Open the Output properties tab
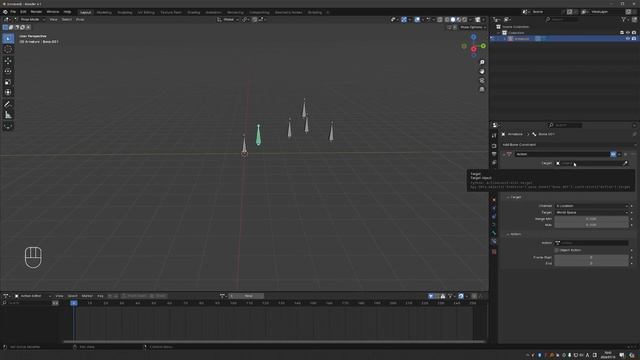The image size is (640, 360). [x=494, y=154]
